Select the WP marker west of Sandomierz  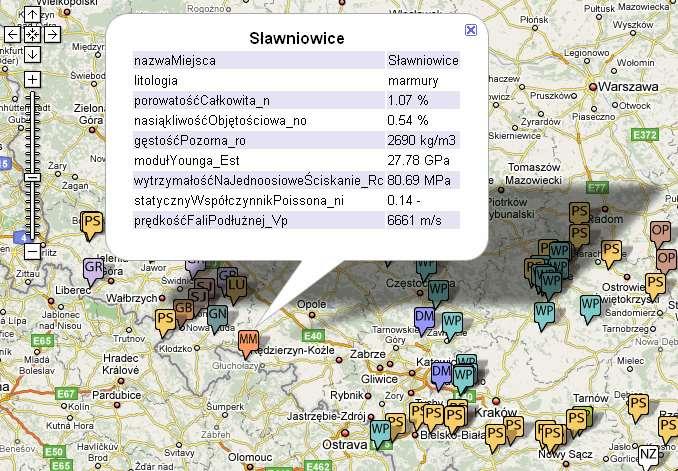(590, 308)
